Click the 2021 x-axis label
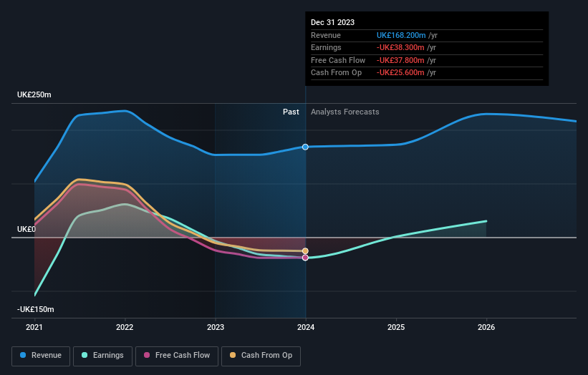The height and width of the screenshot is (375, 588). [34, 327]
